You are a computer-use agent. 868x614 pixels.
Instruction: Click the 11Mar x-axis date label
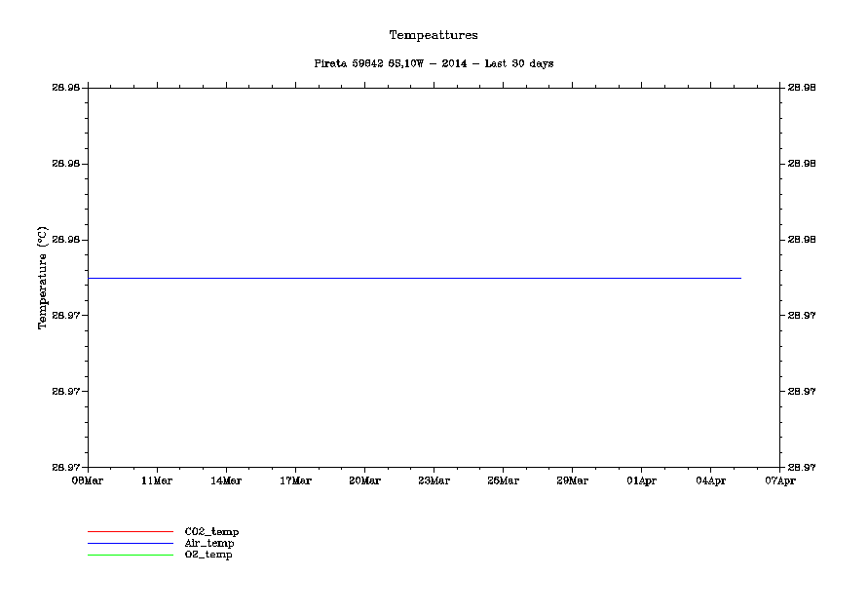click(x=157, y=480)
